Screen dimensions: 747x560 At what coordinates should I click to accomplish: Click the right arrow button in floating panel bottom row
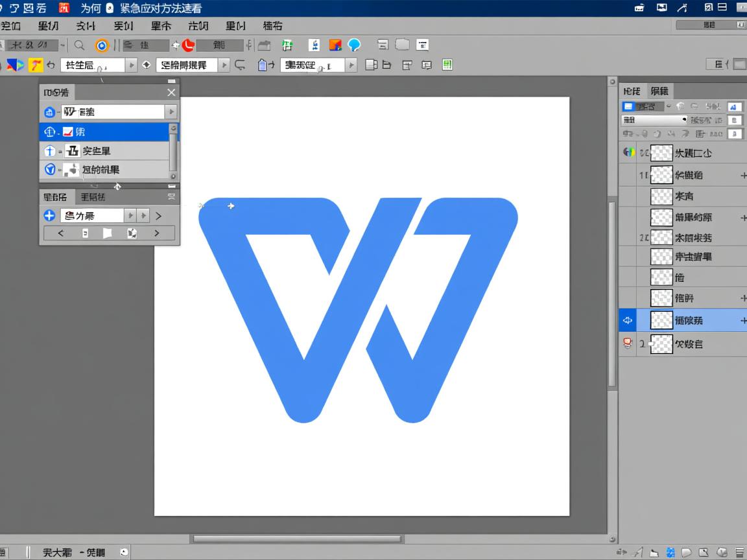click(156, 233)
